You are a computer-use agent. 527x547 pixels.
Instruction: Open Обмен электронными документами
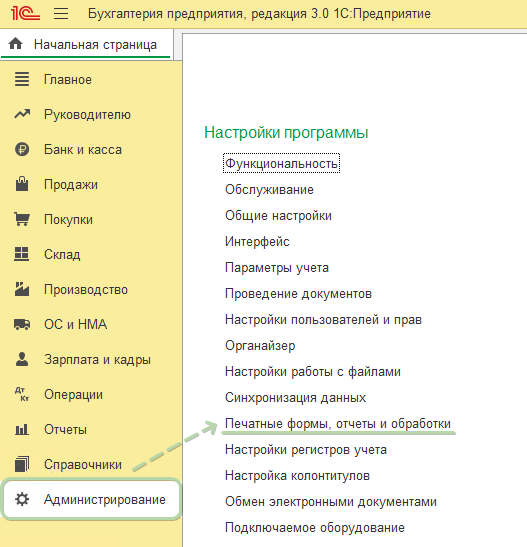click(x=331, y=501)
